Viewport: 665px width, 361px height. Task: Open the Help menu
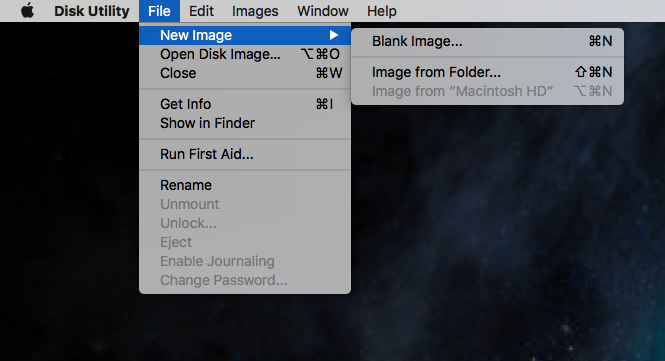(x=382, y=11)
